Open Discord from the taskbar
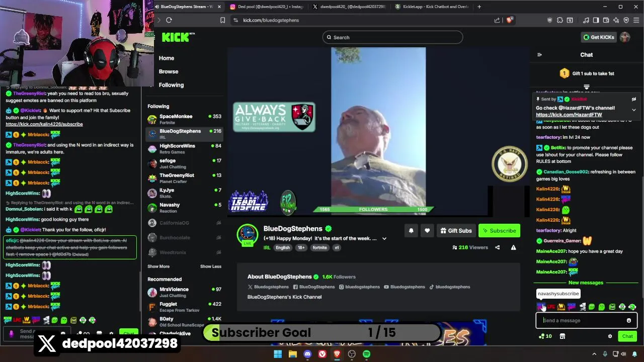The height and width of the screenshot is (362, 644). pyautogui.click(x=307, y=354)
